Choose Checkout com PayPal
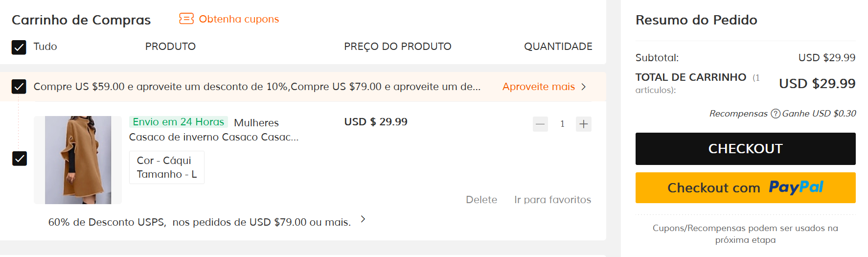 coord(745,187)
